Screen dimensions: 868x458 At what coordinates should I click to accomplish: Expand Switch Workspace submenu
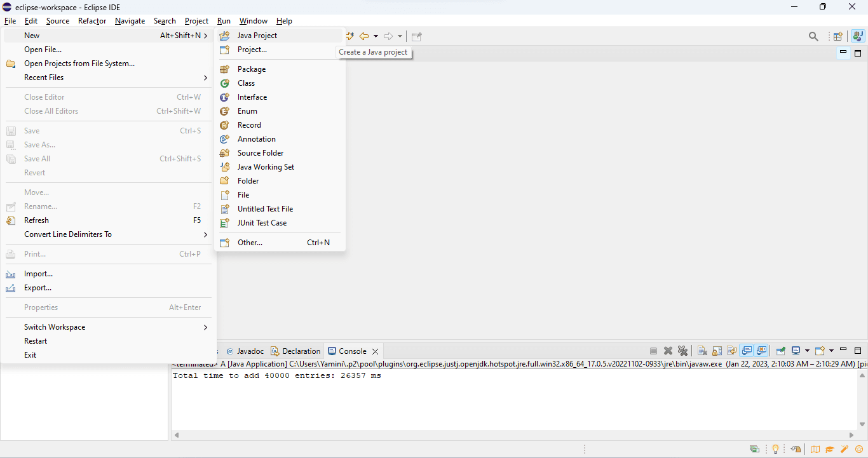click(108, 327)
